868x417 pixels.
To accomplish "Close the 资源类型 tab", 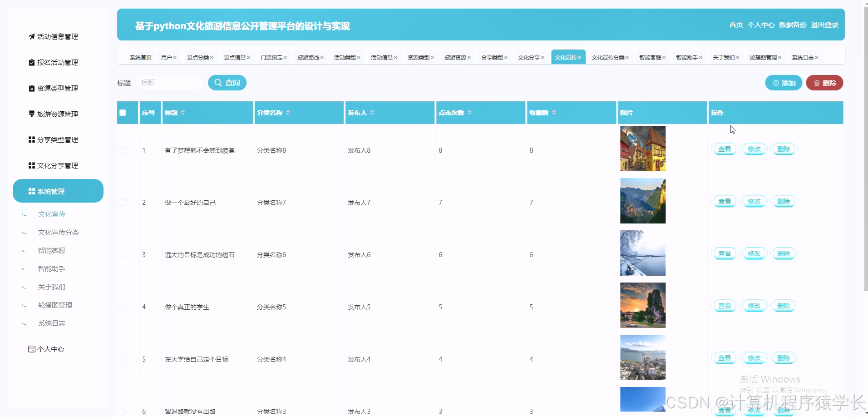I will click(x=432, y=58).
